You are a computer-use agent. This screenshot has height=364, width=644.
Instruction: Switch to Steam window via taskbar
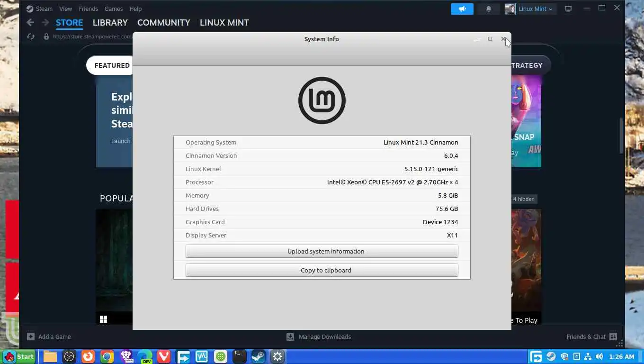pos(259,356)
